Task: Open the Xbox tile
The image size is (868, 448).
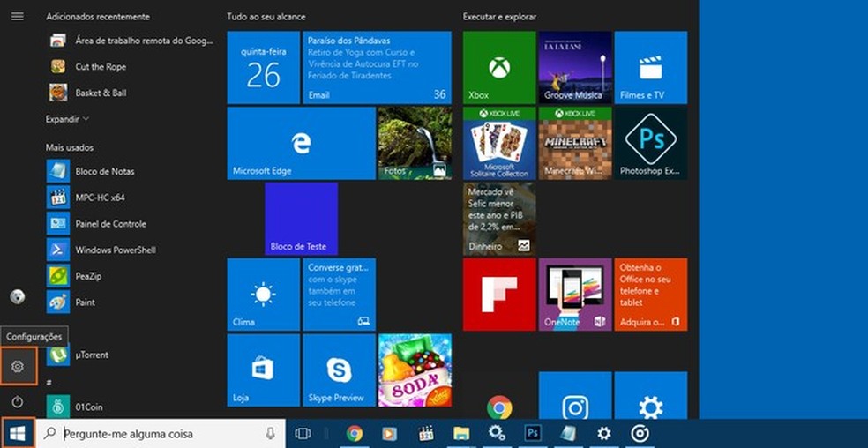Action: (498, 68)
